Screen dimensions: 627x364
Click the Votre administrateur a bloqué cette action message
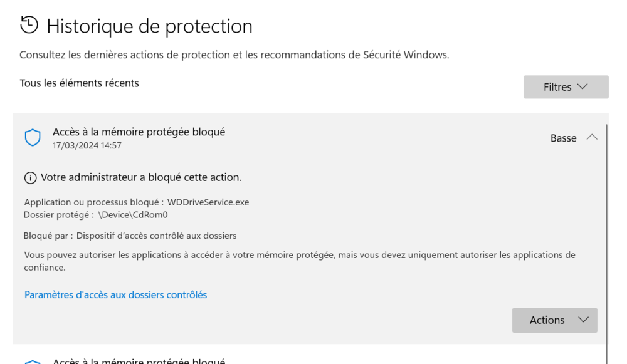tap(141, 177)
